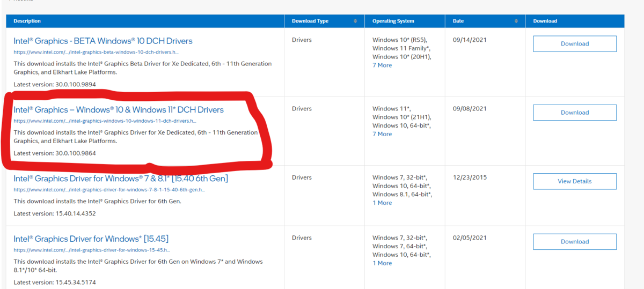This screenshot has width=644, height=289.
Task: Select the 'Latest version: 30.0.100.9864' text
Action: click(x=55, y=153)
